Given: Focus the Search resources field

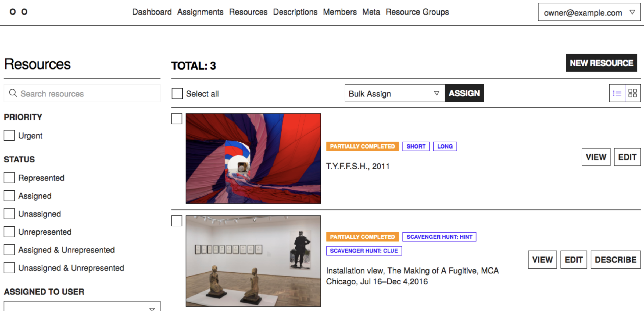Looking at the screenshot, I should tap(82, 93).
